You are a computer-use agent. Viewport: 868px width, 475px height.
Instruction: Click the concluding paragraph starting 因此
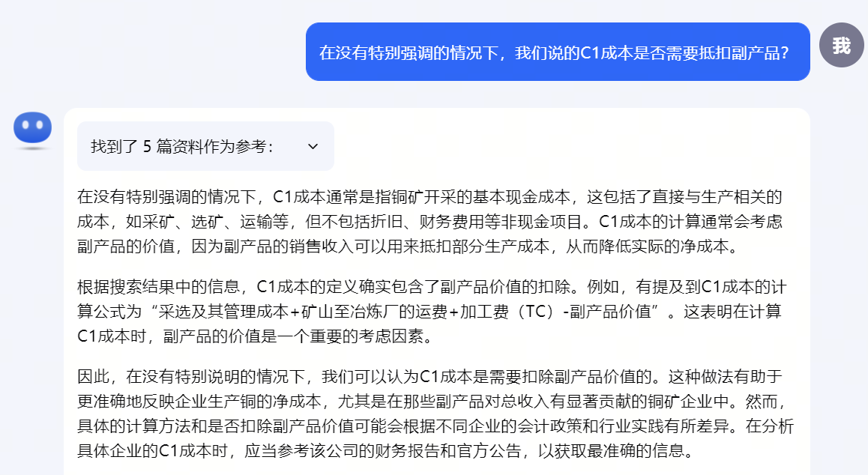tap(435, 414)
